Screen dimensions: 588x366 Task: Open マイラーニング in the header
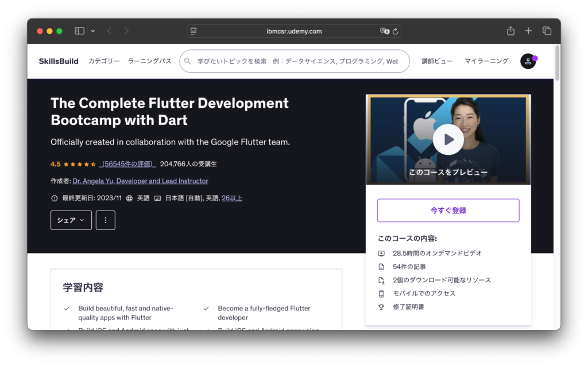(486, 61)
